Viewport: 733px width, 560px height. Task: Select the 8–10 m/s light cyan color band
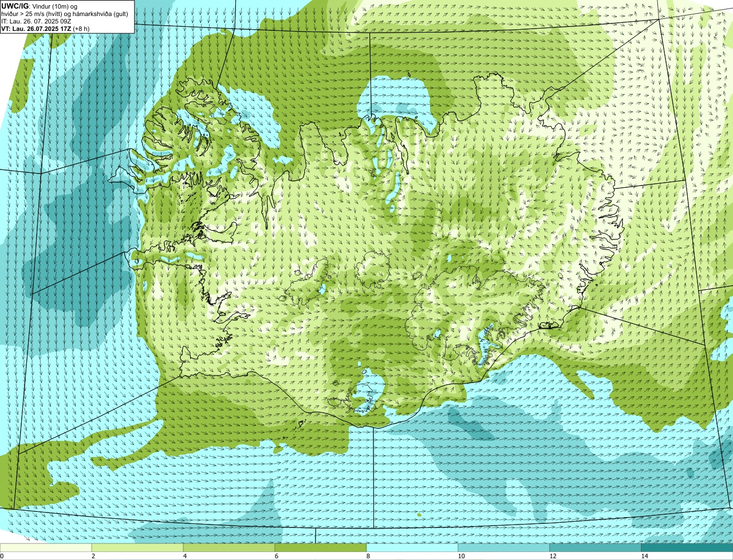point(412,547)
